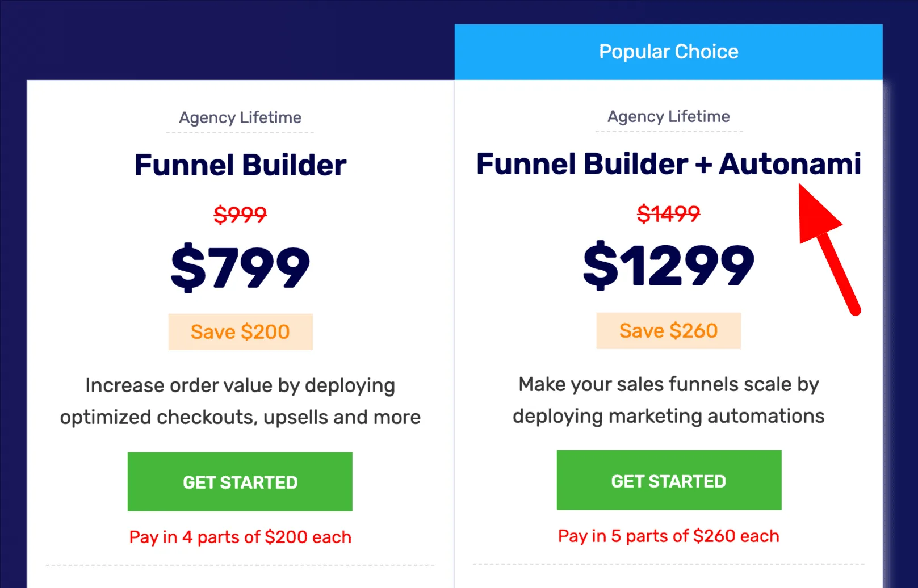Click the Increase order value description text
Screen dimensions: 918x588
click(240, 401)
